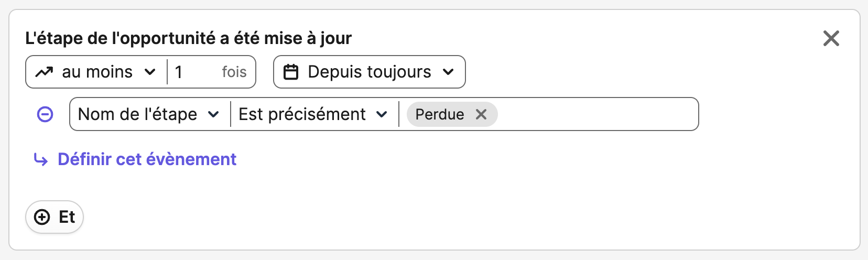Add a condition with the "Et" button
The width and height of the screenshot is (868, 260).
coord(55,217)
